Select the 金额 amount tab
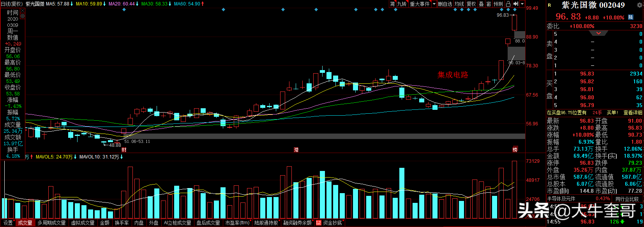The width and height of the screenshot is (644, 227). point(105,223)
